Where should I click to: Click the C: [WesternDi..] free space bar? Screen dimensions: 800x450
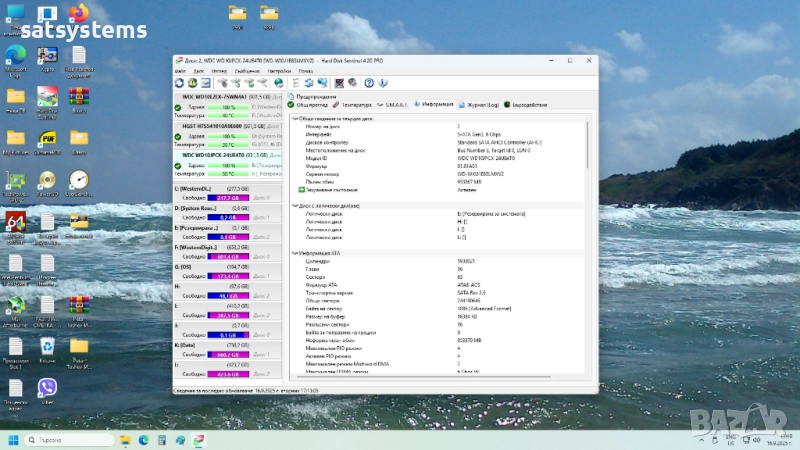228,198
